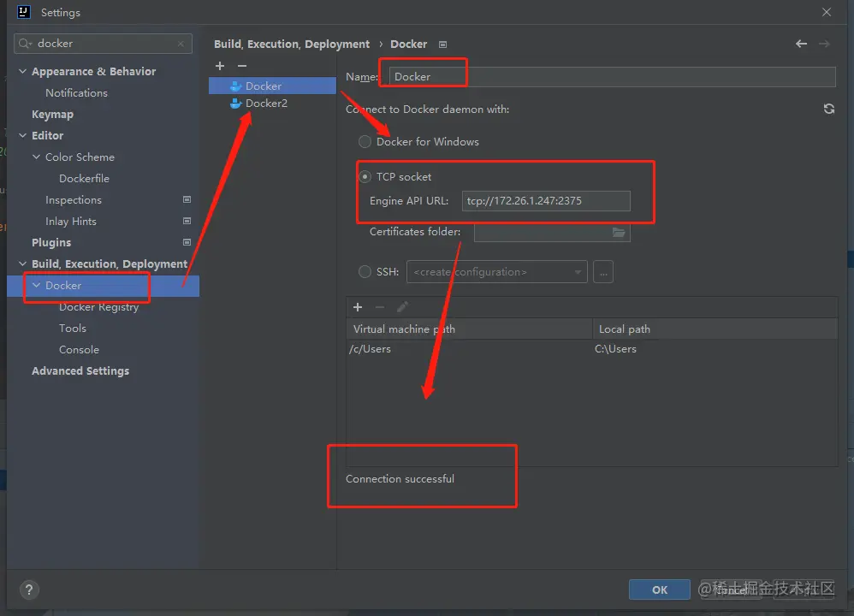This screenshot has height=616, width=854.
Task: Collapse Appearance & Behavior section
Action: coord(23,71)
